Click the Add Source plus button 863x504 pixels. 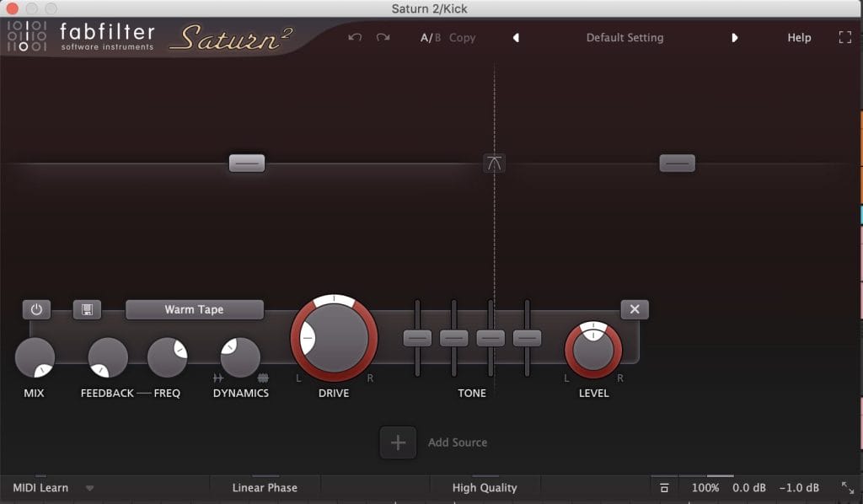click(398, 442)
